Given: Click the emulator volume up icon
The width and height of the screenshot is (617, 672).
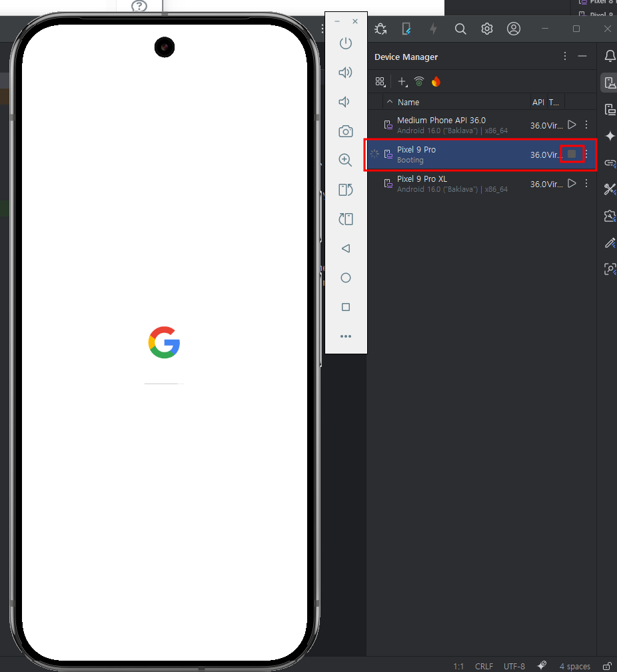Looking at the screenshot, I should pos(346,73).
